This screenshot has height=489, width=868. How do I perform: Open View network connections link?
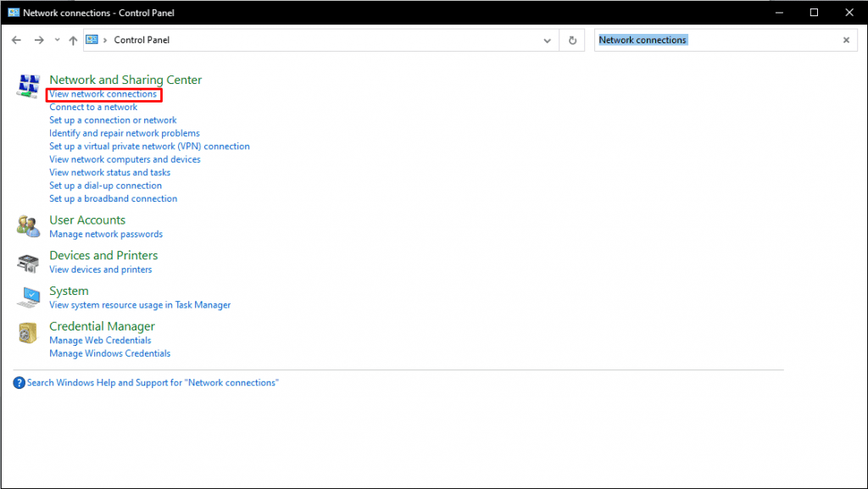(x=103, y=94)
